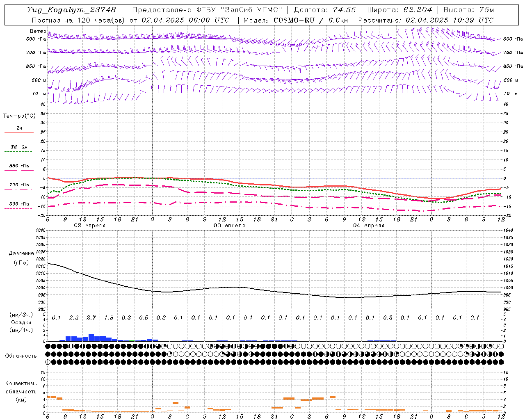Click the text "Прогноз на 120 часа(ов)"
Image resolution: width=525 pixels, height=420 pixels.
79,20
